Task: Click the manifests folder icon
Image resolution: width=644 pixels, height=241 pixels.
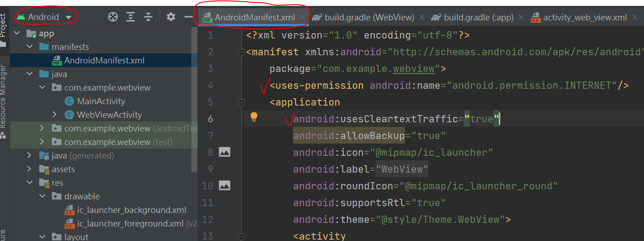Action: point(44,47)
